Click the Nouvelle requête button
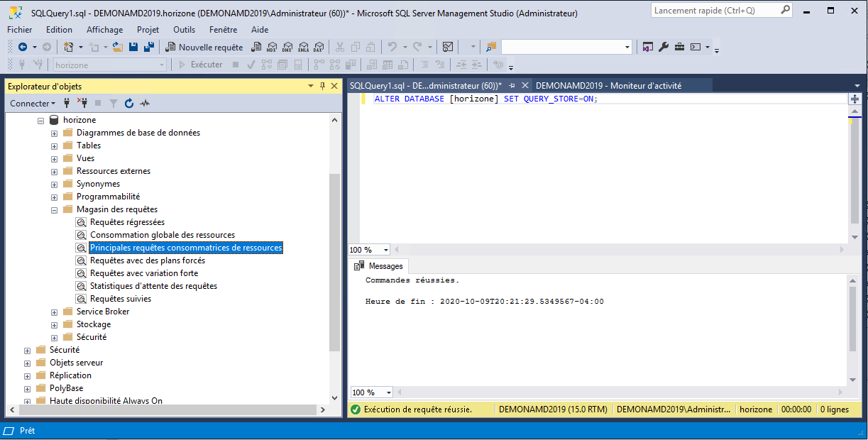This screenshot has height=440, width=868. tap(204, 47)
